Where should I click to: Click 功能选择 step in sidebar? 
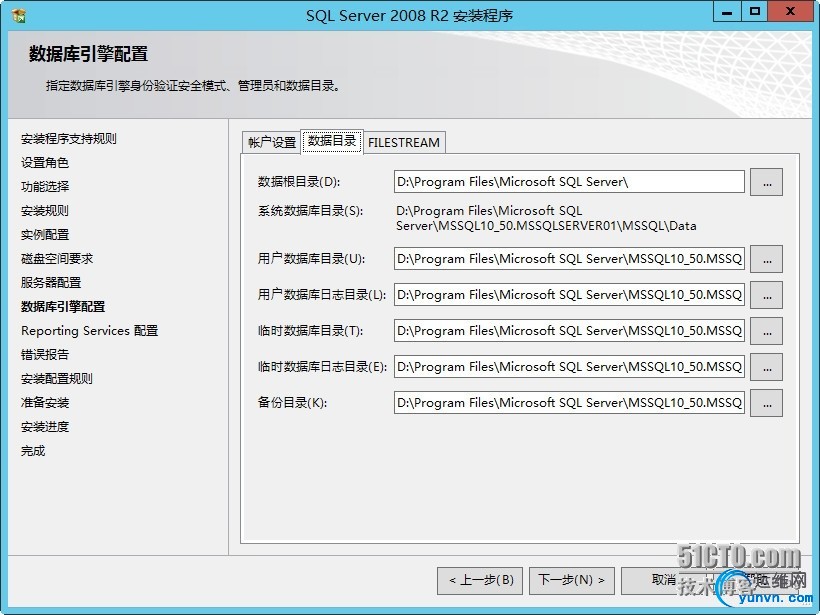pyautogui.click(x=44, y=187)
